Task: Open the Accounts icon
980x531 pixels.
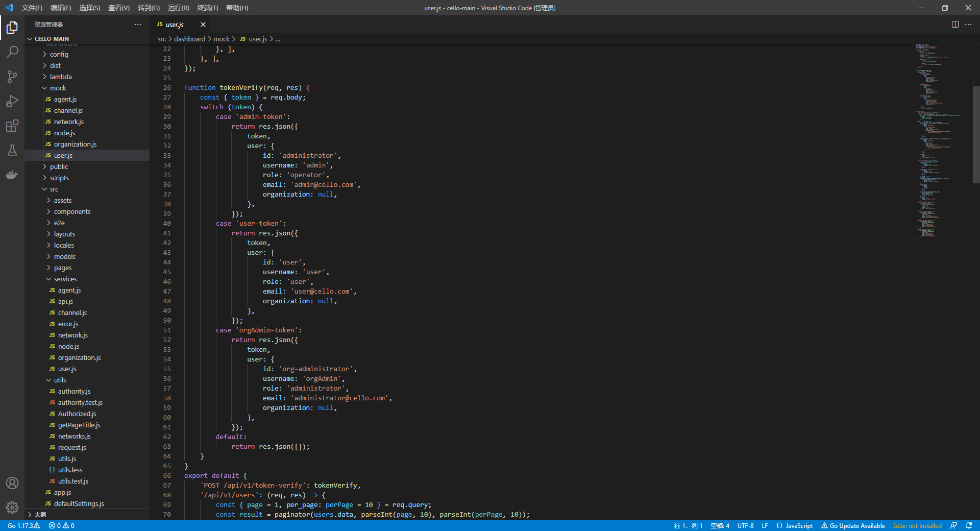Action: tap(12, 483)
